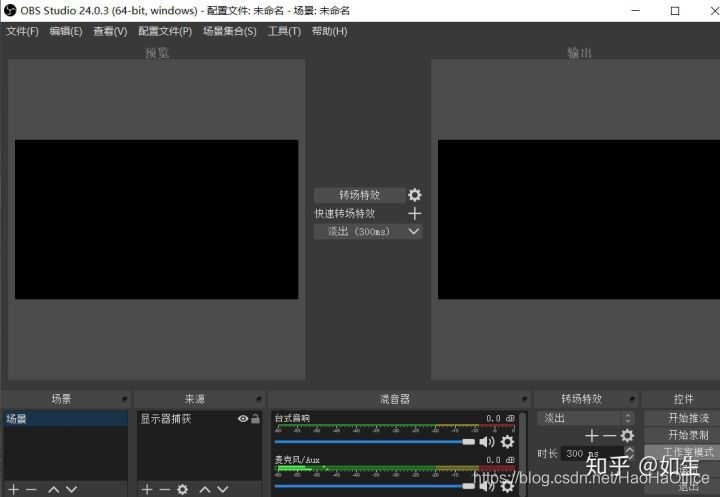The width and height of the screenshot is (720, 497).
Task: Adjust 台式音响 volume slider handle
Action: [x=468, y=441]
